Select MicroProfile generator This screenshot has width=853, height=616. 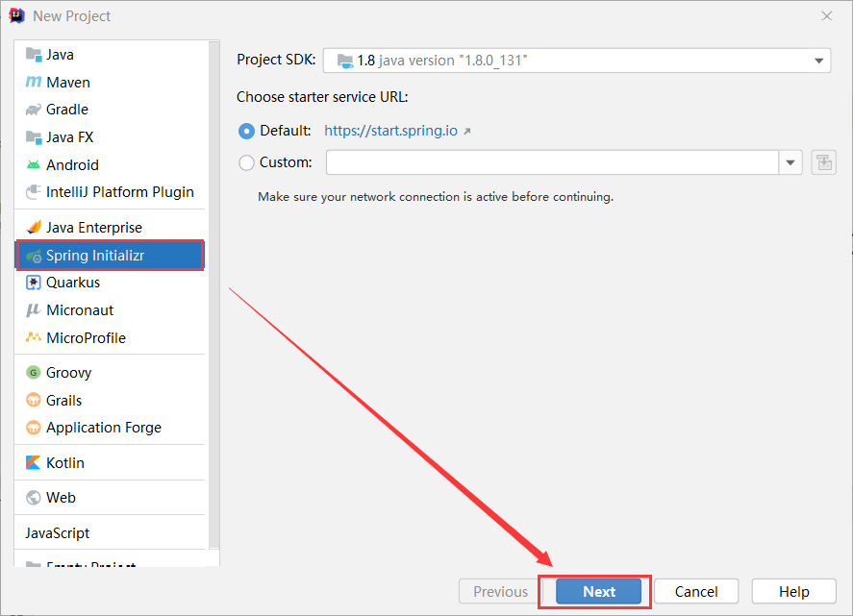point(110,337)
